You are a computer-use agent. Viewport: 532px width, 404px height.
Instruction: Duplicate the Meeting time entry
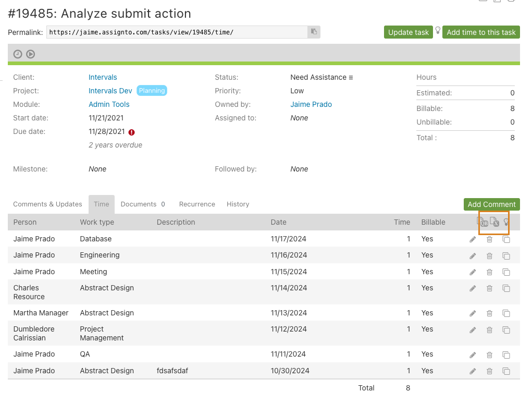point(506,272)
